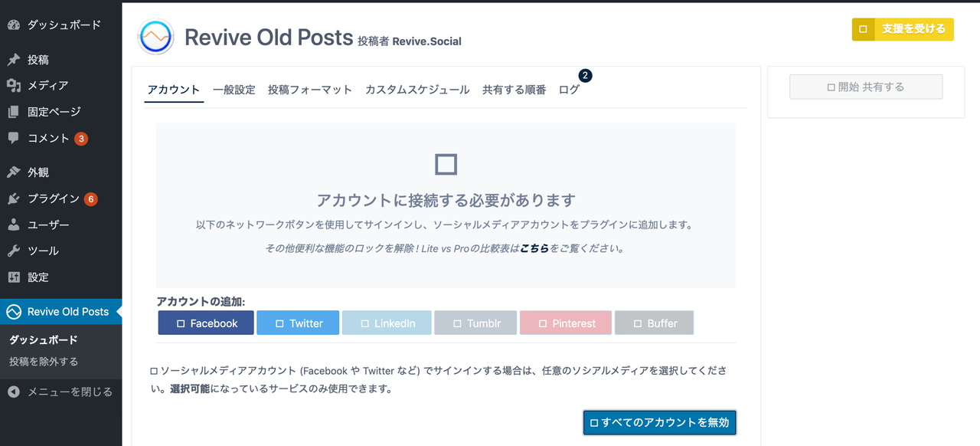Open the こちら comparison link
980x446 pixels.
pos(534,249)
